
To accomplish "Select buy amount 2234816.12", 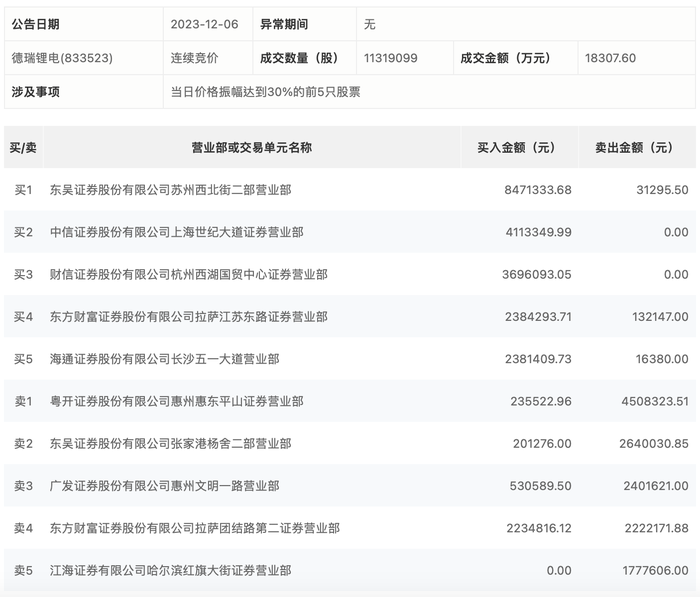I will 539,528.
